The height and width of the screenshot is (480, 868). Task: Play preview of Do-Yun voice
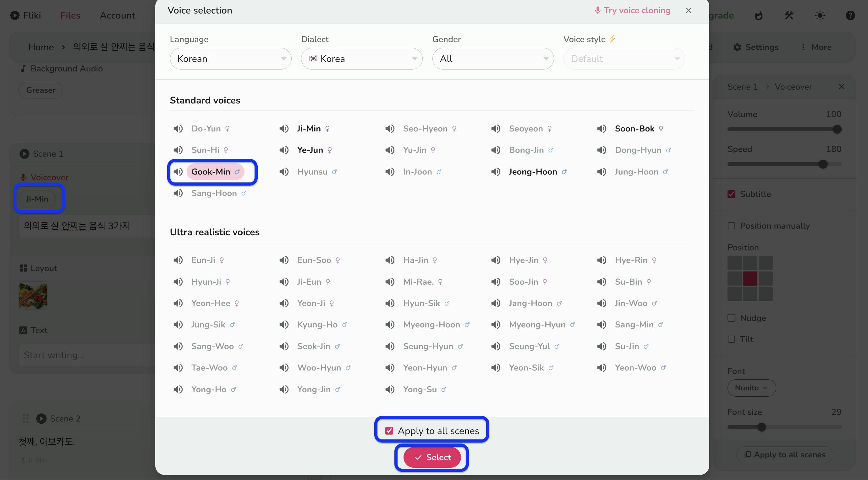(178, 129)
